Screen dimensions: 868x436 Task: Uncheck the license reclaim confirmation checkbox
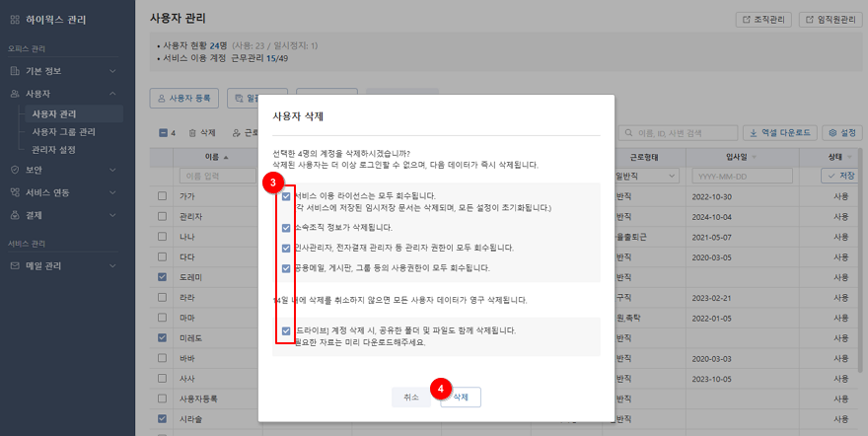pyautogui.click(x=286, y=196)
